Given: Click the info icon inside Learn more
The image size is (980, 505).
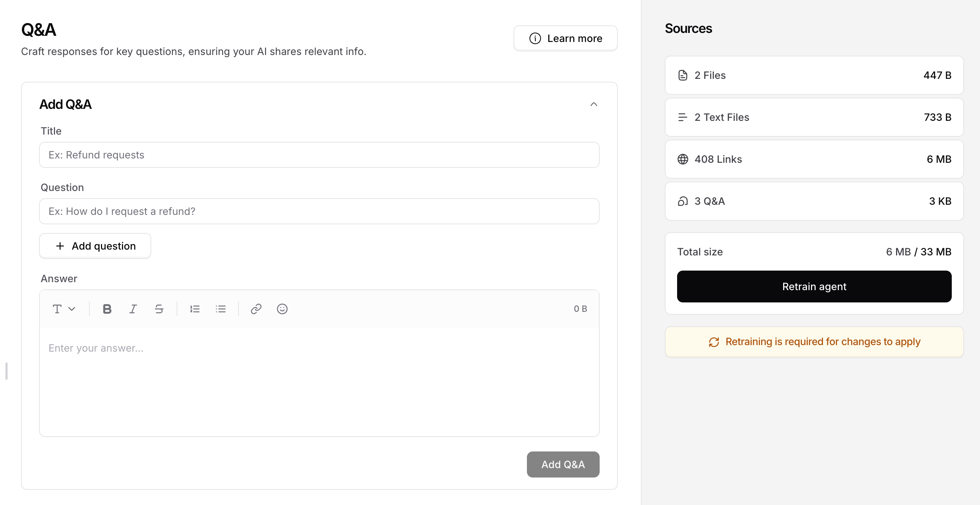Looking at the screenshot, I should (x=535, y=38).
